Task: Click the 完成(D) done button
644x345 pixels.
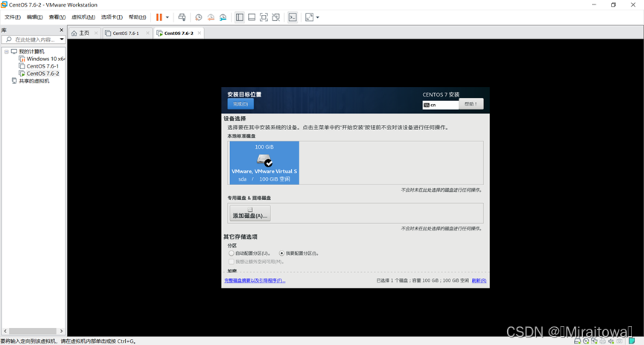Action: coord(240,104)
